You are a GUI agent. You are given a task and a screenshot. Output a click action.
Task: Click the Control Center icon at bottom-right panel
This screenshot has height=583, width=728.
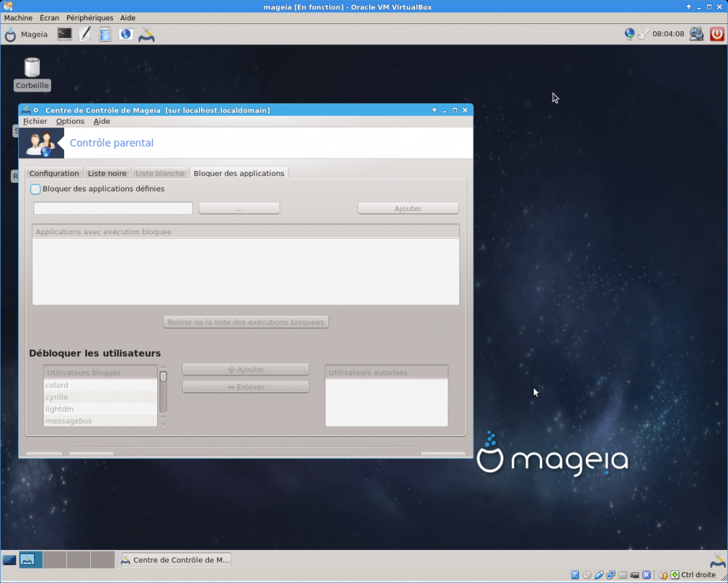pyautogui.click(x=719, y=560)
